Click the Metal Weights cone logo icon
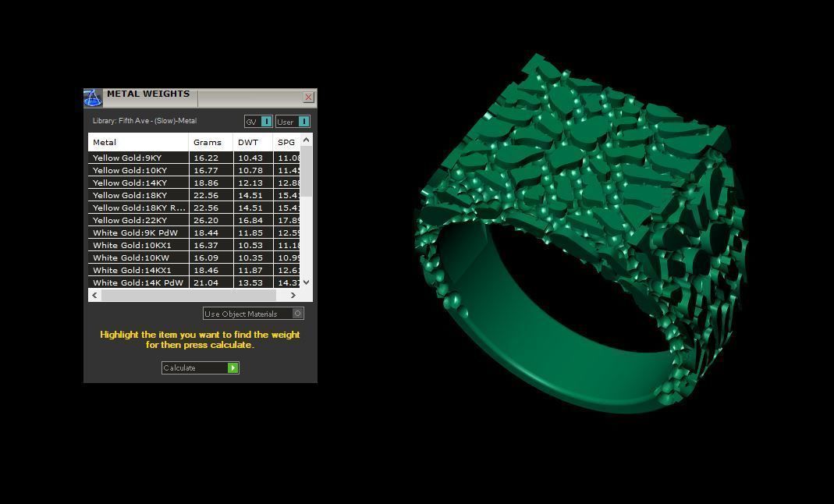 [x=93, y=98]
